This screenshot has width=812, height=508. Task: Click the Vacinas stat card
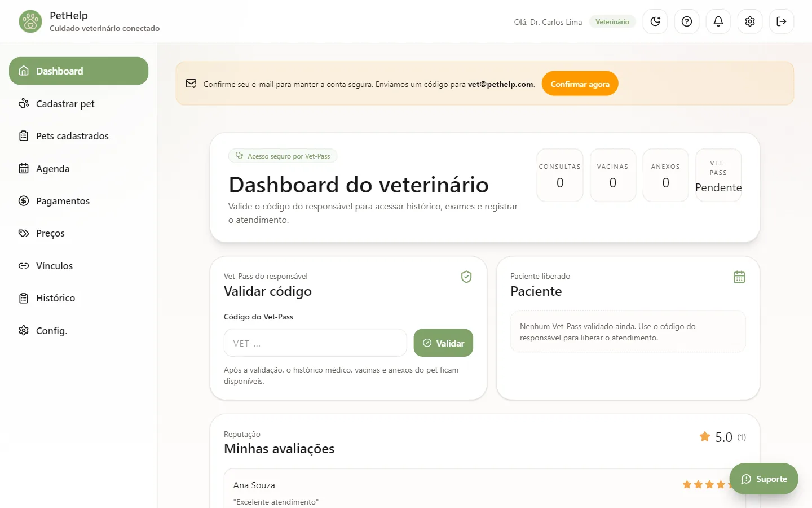click(613, 175)
